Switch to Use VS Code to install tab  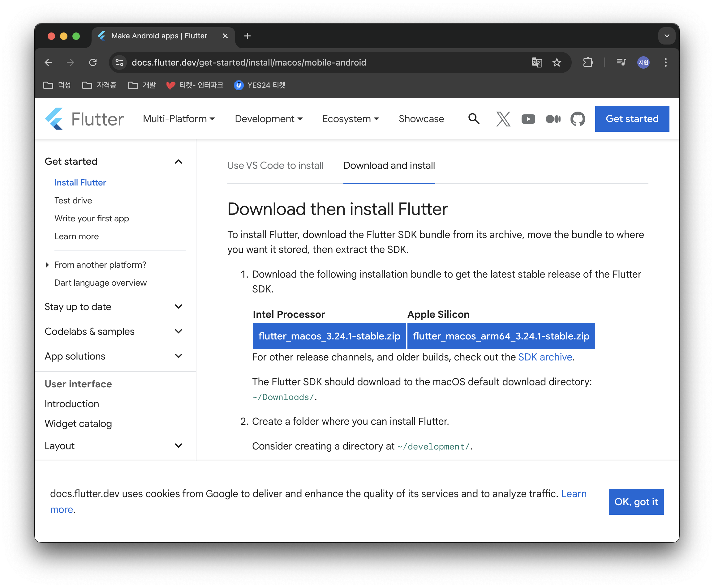[275, 166]
